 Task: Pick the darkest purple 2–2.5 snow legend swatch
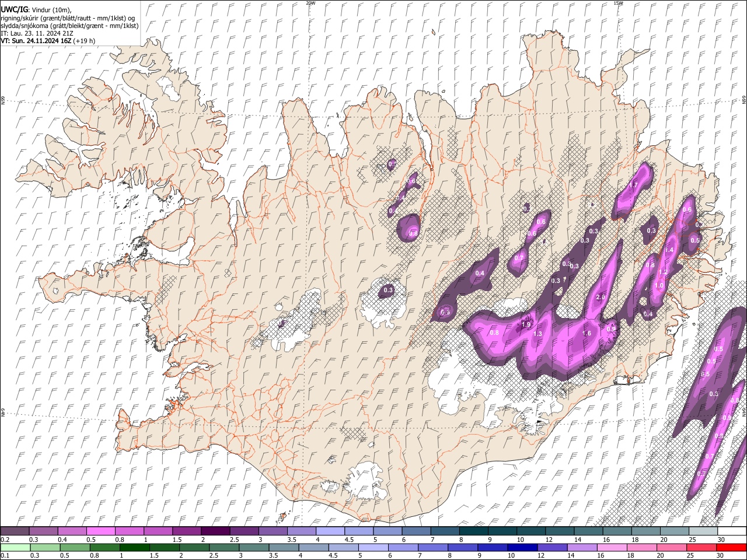coord(215,531)
